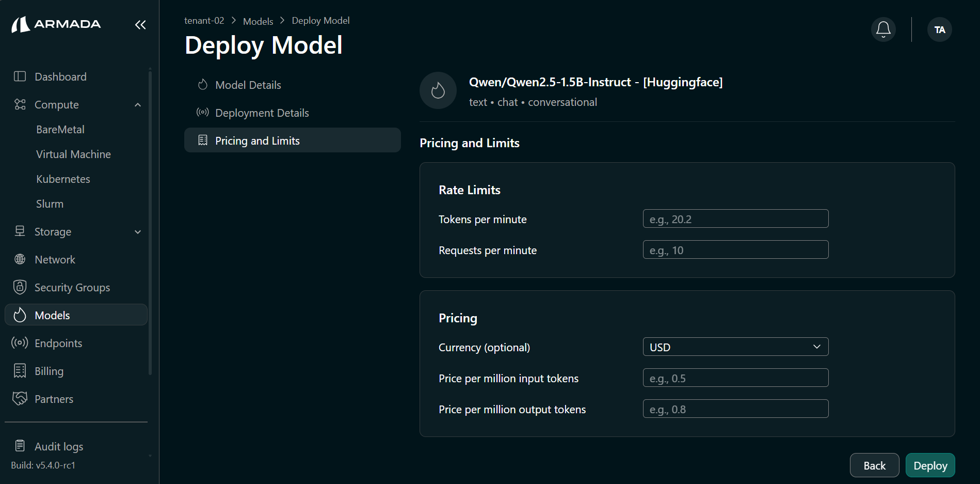
Task: Click Deploy Model breadcrumb
Action: 320,21
